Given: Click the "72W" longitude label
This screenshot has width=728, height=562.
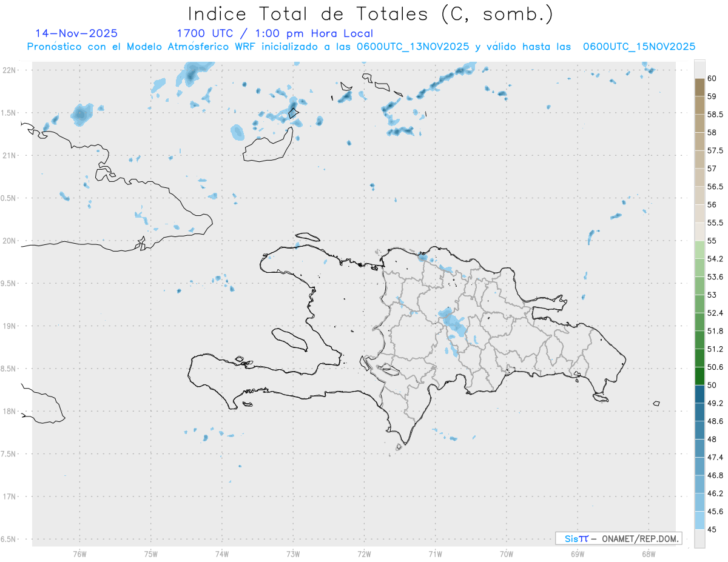Looking at the screenshot, I should pos(364,554).
